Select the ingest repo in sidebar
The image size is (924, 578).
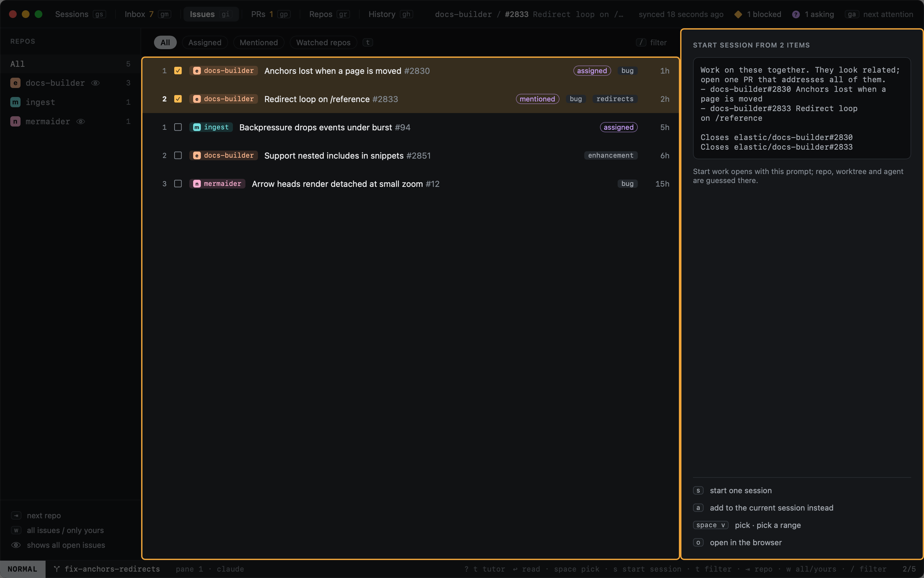point(70,102)
